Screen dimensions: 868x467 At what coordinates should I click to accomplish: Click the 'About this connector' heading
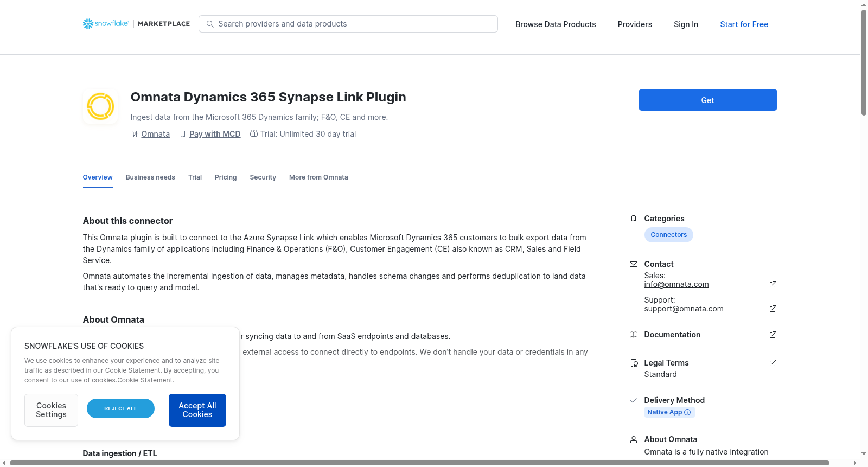pyautogui.click(x=127, y=221)
